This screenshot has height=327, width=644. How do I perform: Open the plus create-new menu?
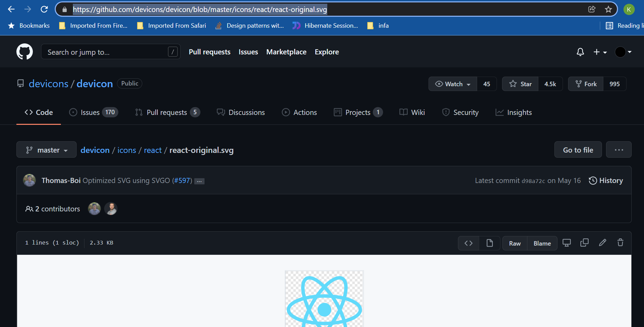[x=600, y=52]
